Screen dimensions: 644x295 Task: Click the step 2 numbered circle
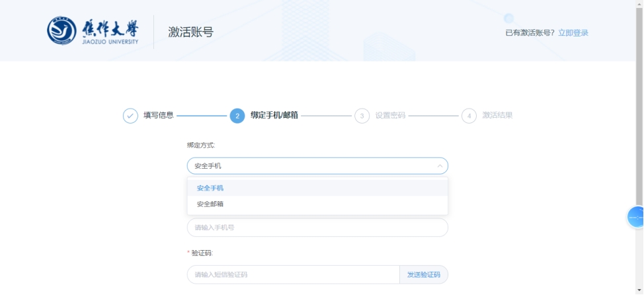[x=237, y=116]
